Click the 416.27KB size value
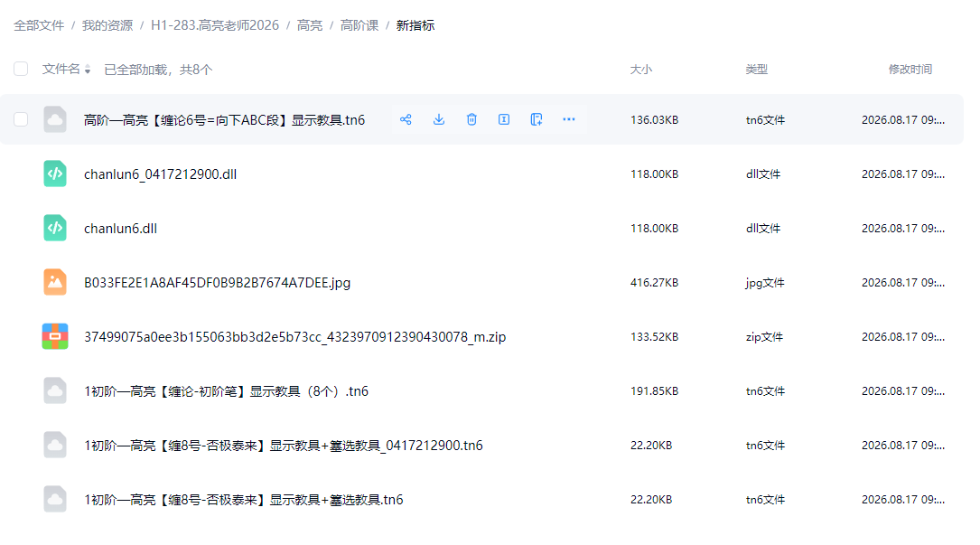 pos(654,283)
